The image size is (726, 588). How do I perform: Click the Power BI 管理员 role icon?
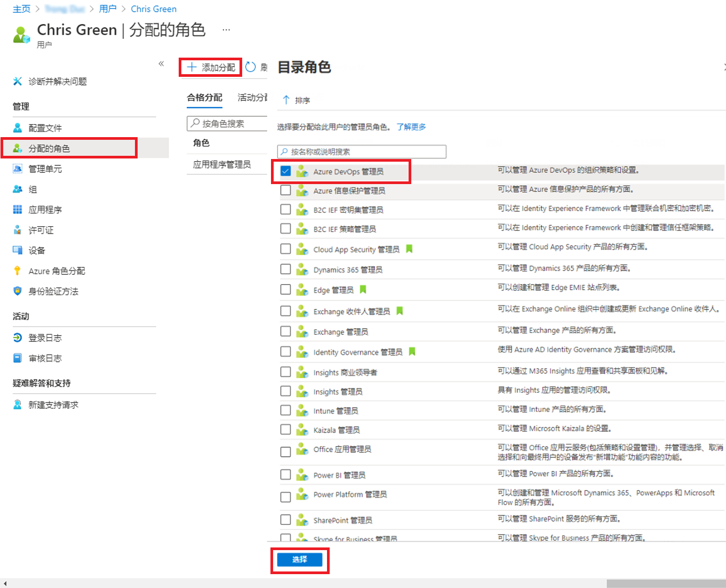tap(302, 474)
